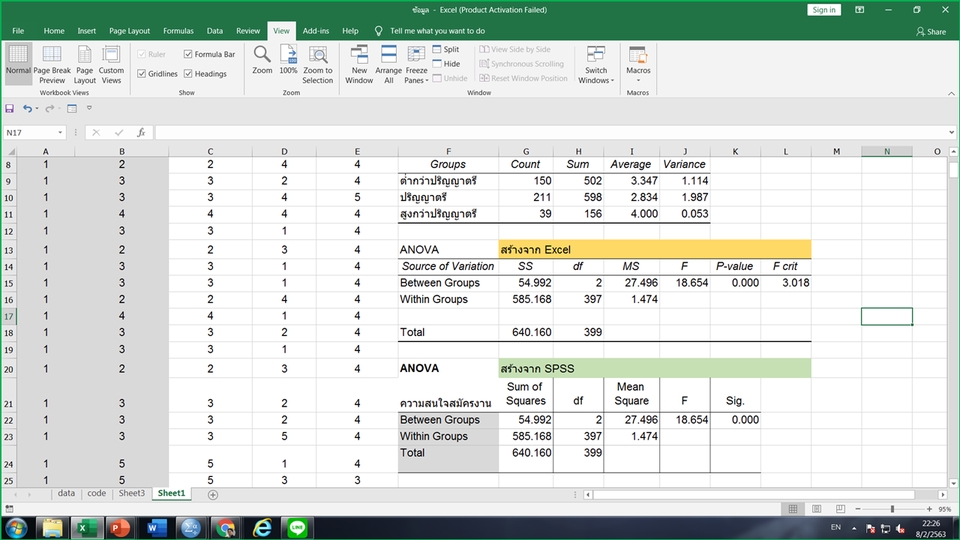
Task: Click zoom out minus button
Action: click(858, 509)
